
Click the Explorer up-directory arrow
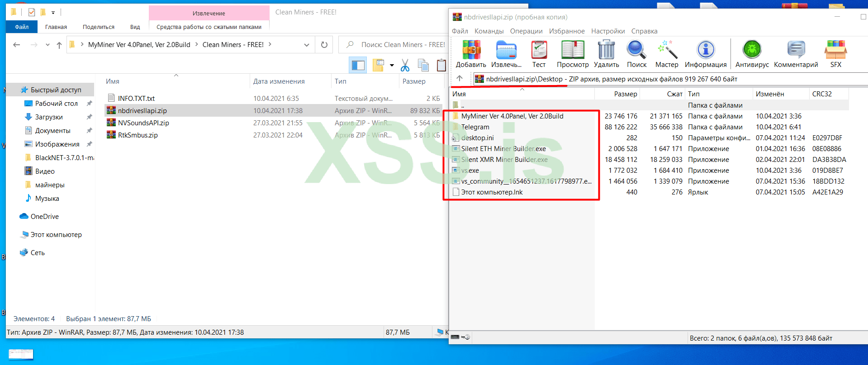click(59, 45)
